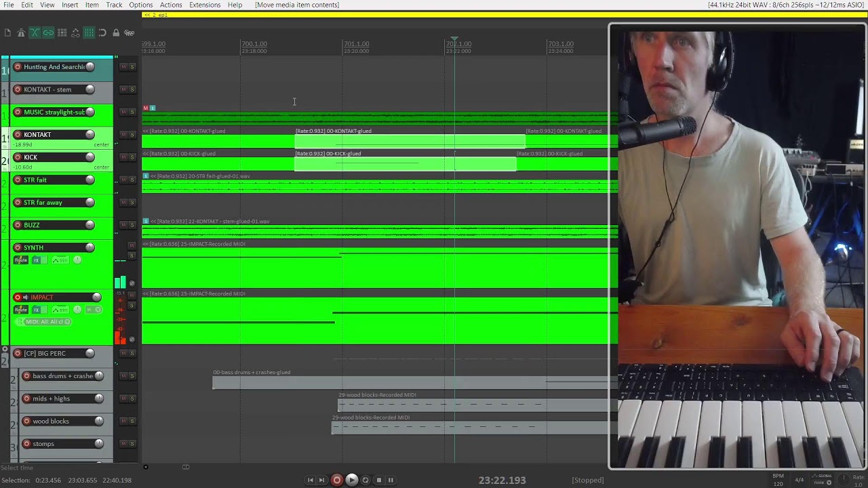Image resolution: width=868 pixels, height=488 pixels.
Task: Mute the KONTAKT track
Action: tap(123, 134)
